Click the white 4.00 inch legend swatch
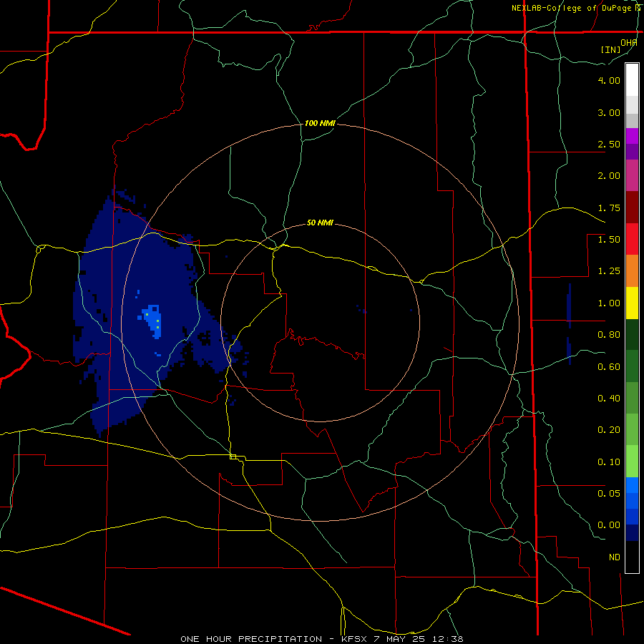 click(632, 80)
